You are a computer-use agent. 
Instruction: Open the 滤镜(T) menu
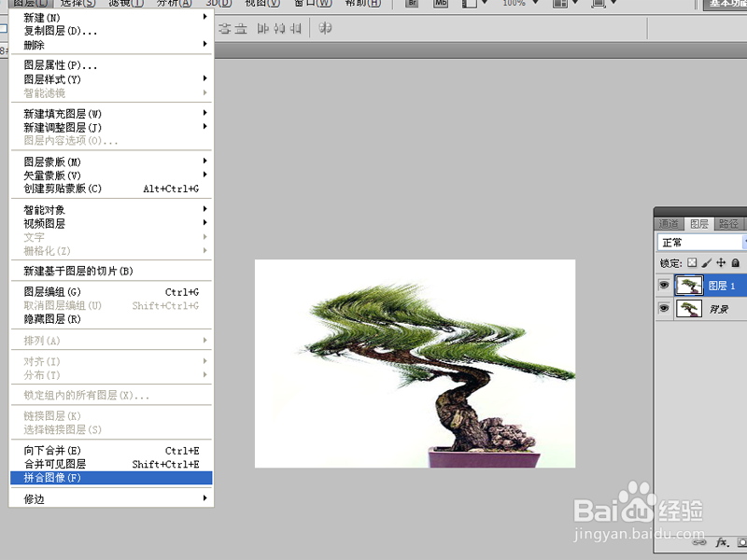pos(126,3)
